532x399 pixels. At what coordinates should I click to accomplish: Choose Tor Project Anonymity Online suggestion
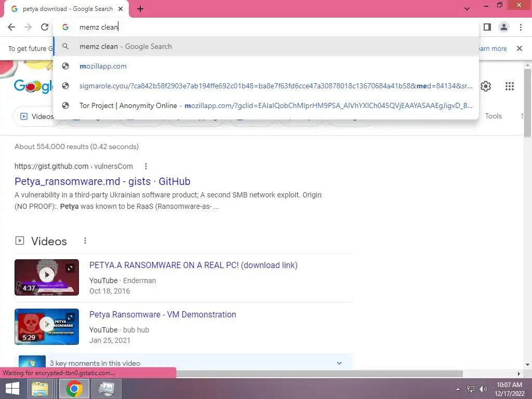coord(266,105)
